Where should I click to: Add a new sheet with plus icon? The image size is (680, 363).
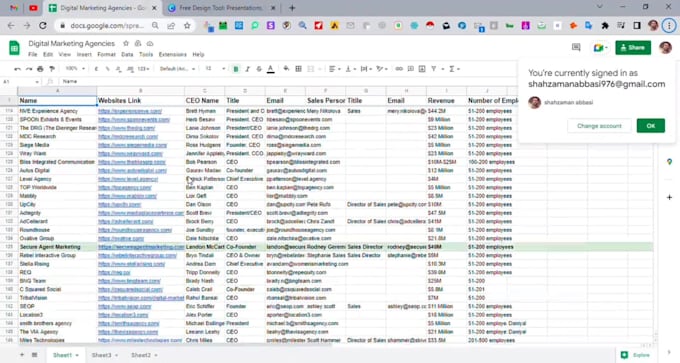pos(22,355)
